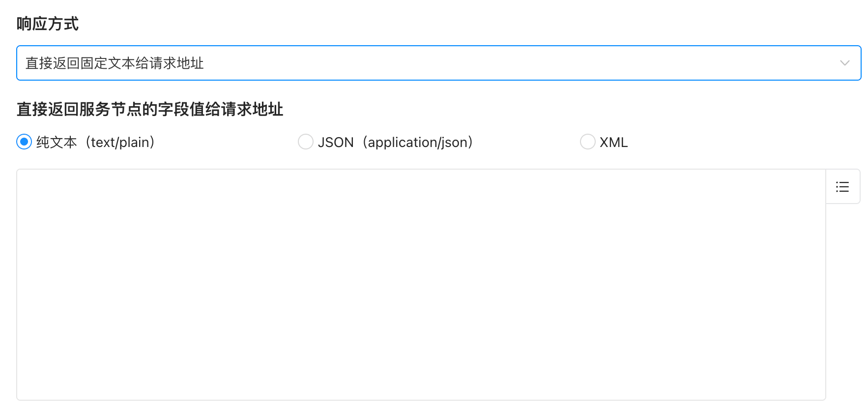Expand the 直接返回固定文本给请求地址 dropdown
The width and height of the screenshot is (868, 412).
(x=438, y=63)
